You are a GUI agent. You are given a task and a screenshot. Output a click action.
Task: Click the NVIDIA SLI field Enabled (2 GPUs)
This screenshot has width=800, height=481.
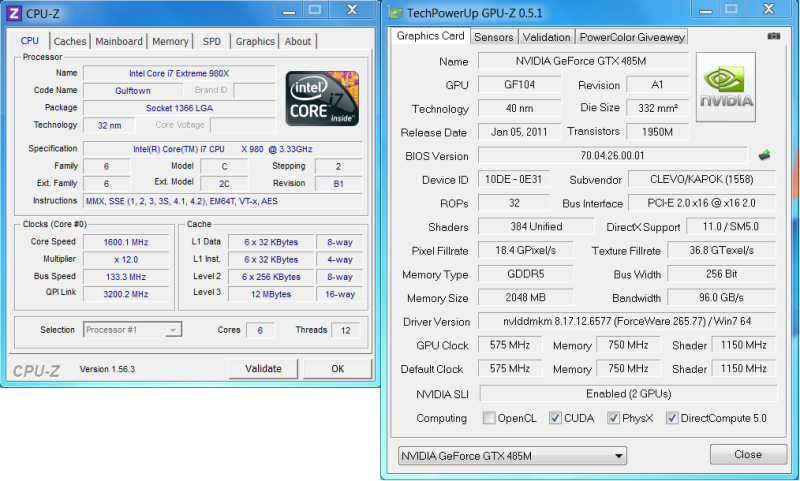point(628,394)
